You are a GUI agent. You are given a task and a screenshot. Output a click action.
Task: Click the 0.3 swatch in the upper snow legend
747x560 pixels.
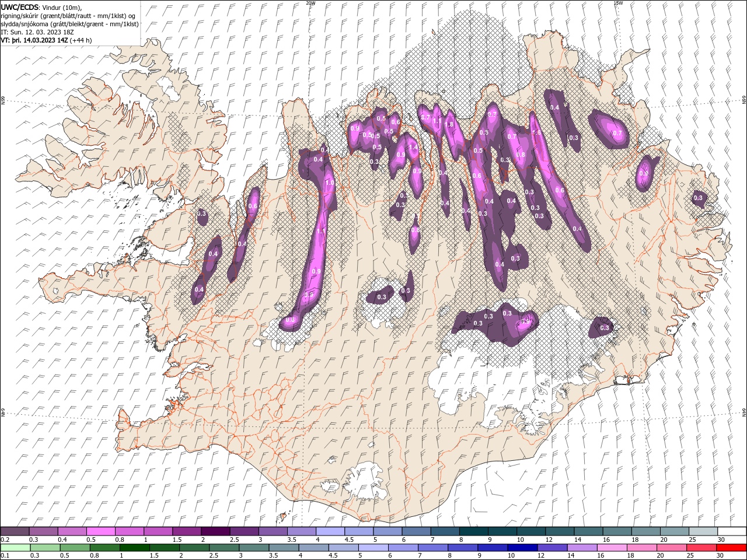point(44,531)
